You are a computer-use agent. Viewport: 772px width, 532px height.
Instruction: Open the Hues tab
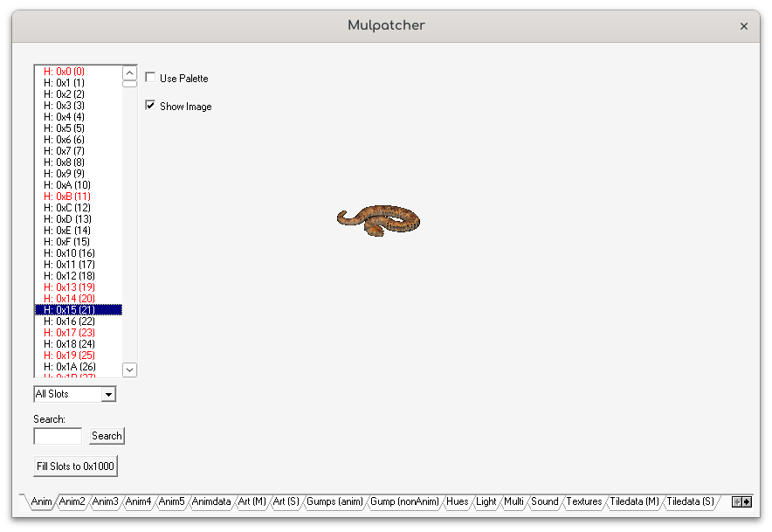[457, 502]
